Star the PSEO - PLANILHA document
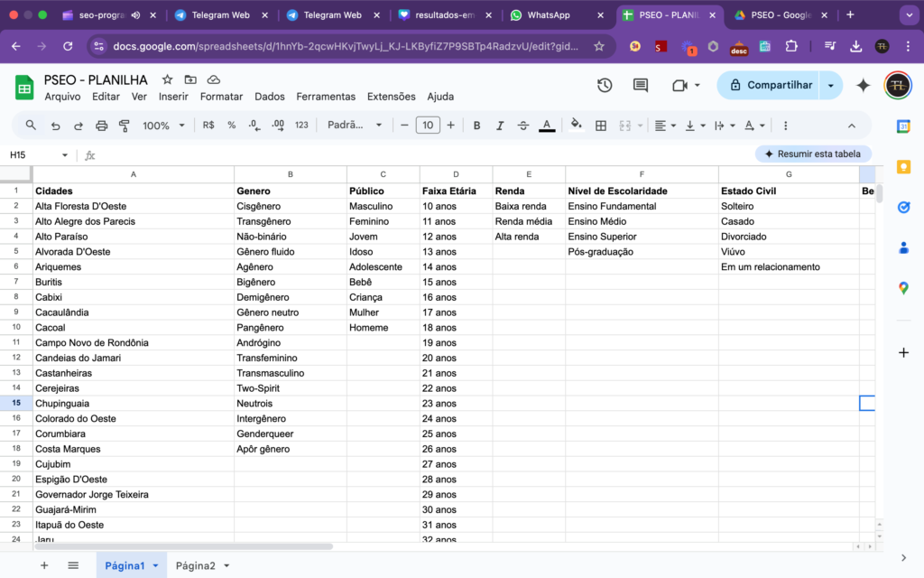Image resolution: width=924 pixels, height=578 pixels. coord(167,79)
